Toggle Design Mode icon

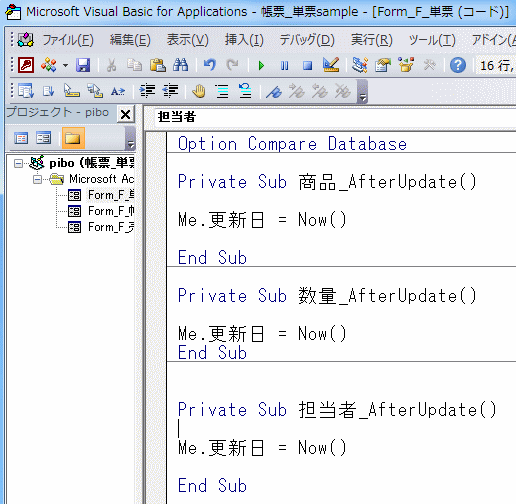pos(331,65)
